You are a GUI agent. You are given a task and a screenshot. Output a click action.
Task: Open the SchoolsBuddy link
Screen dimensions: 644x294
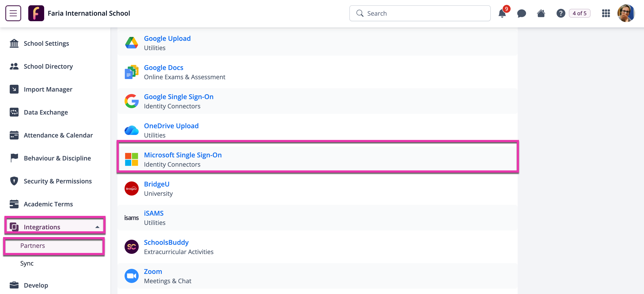pos(166,243)
